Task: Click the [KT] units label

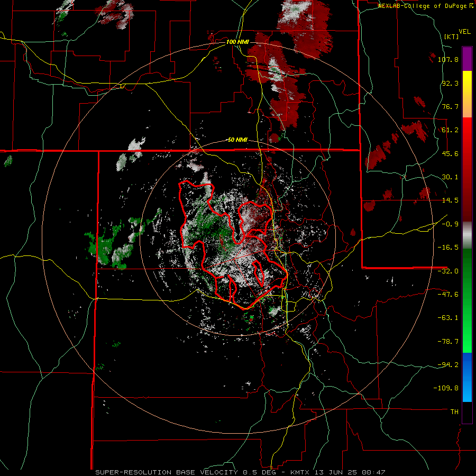Action: [452, 36]
